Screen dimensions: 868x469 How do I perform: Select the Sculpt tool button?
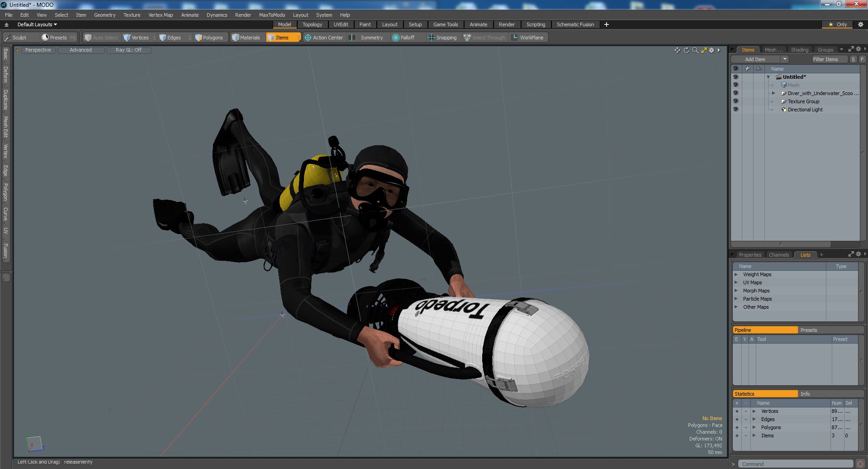(20, 38)
